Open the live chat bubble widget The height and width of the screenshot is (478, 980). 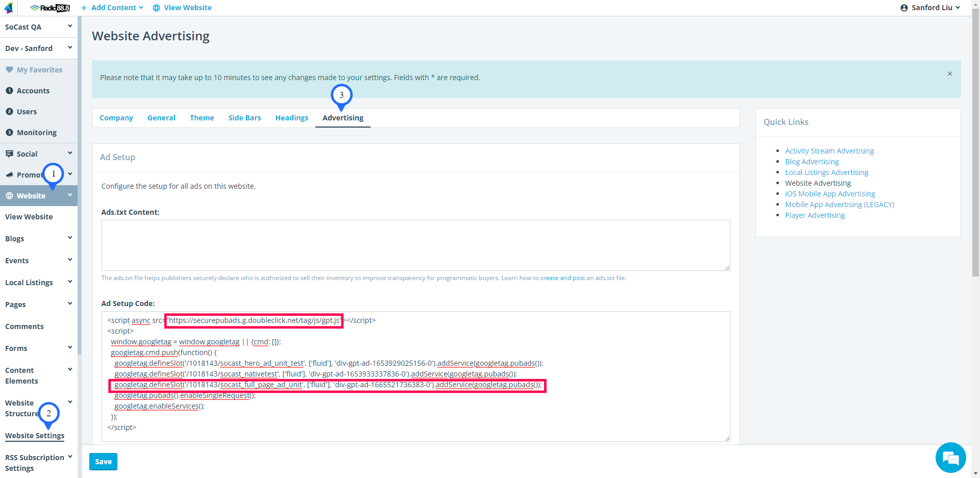(950, 458)
